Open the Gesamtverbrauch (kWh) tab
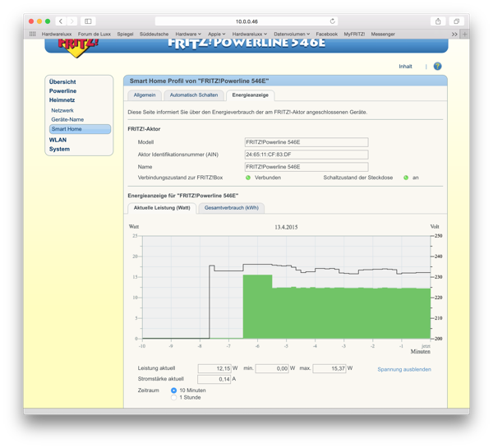 (232, 208)
